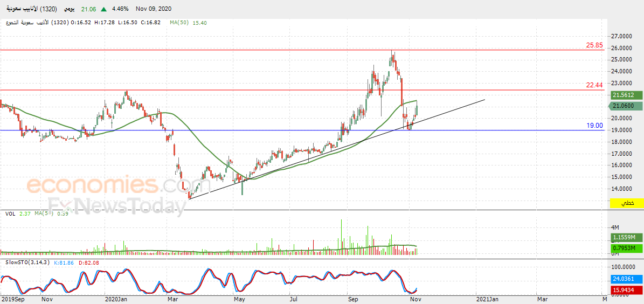This screenshot has height=304, width=644.
Task: Select the 0.7953M volume average tag
Action: (x=626, y=248)
